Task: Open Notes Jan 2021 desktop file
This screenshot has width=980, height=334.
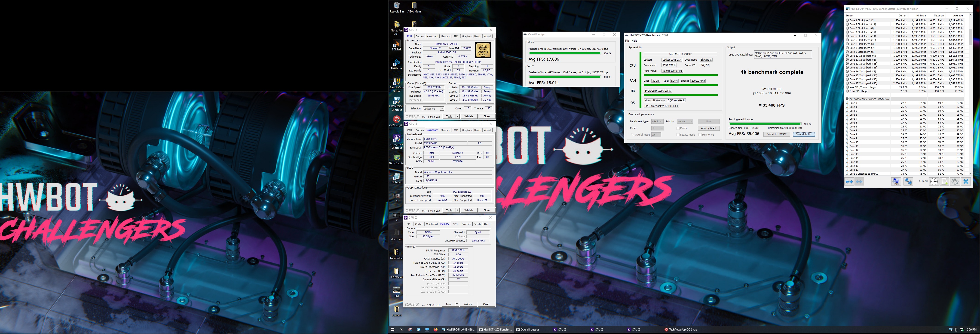Action: tap(396, 28)
